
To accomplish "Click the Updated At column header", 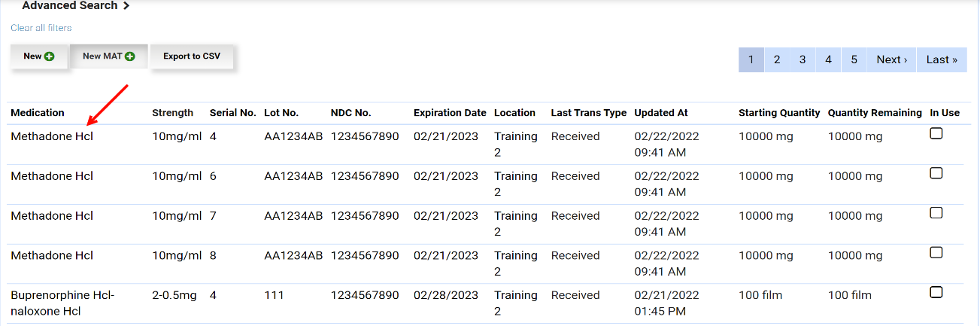I will 660,113.
